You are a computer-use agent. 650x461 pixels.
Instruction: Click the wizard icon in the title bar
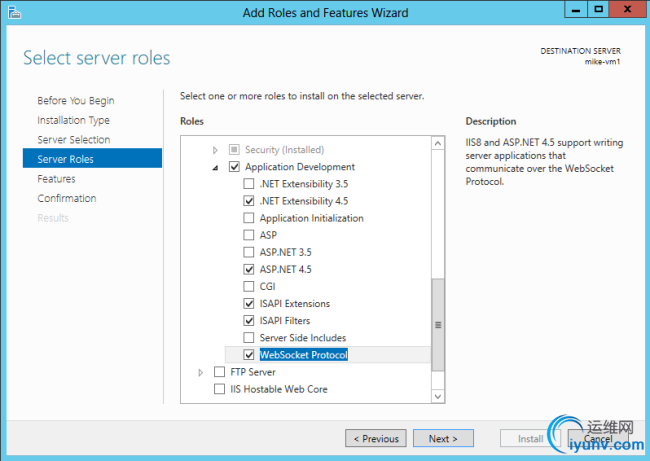14,12
